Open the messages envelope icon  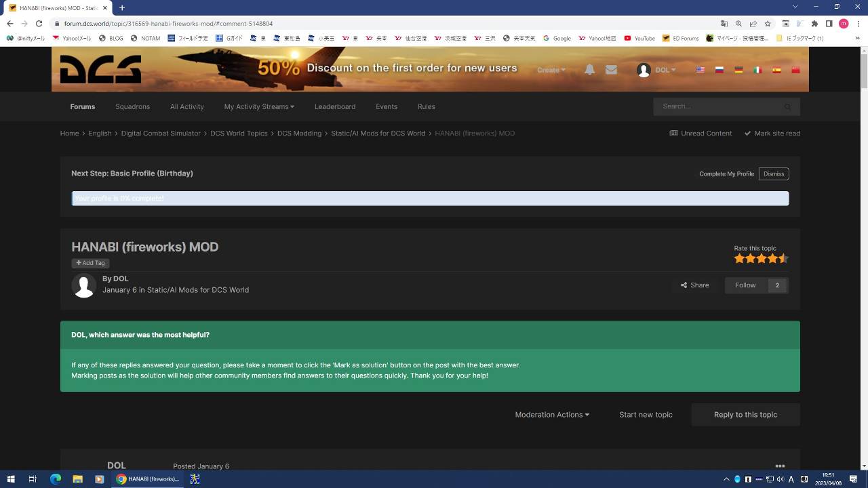tap(611, 70)
